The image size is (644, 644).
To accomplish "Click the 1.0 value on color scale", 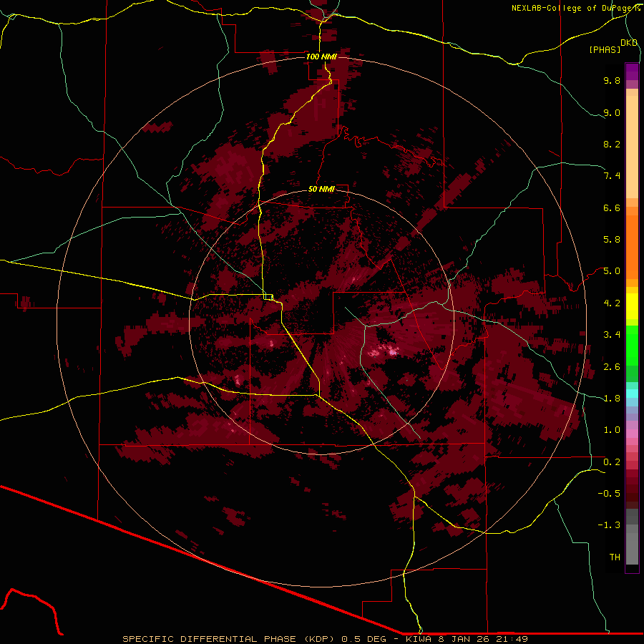I will click(612, 430).
